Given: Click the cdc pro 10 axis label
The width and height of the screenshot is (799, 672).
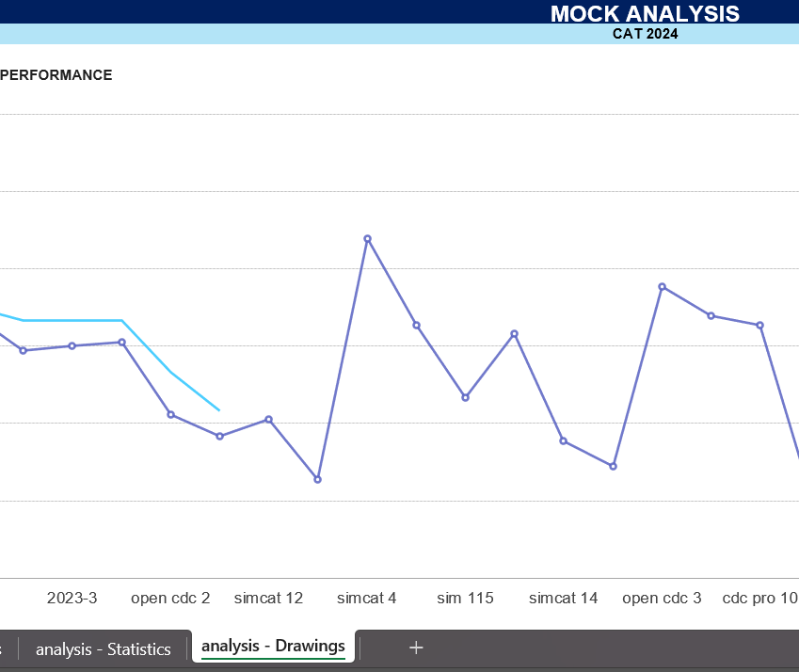Looking at the screenshot, I should pos(759,599).
